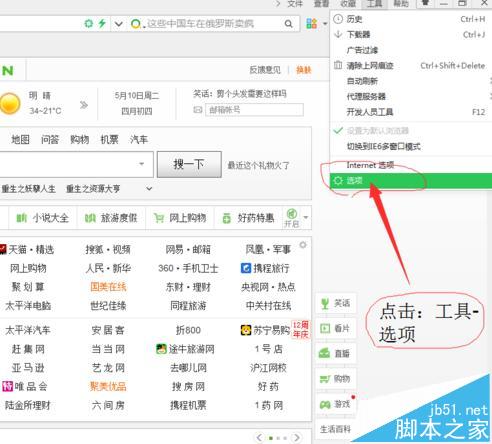492x444 pixels.
Task: Open 开发人员工具 from menu
Action: (411, 112)
